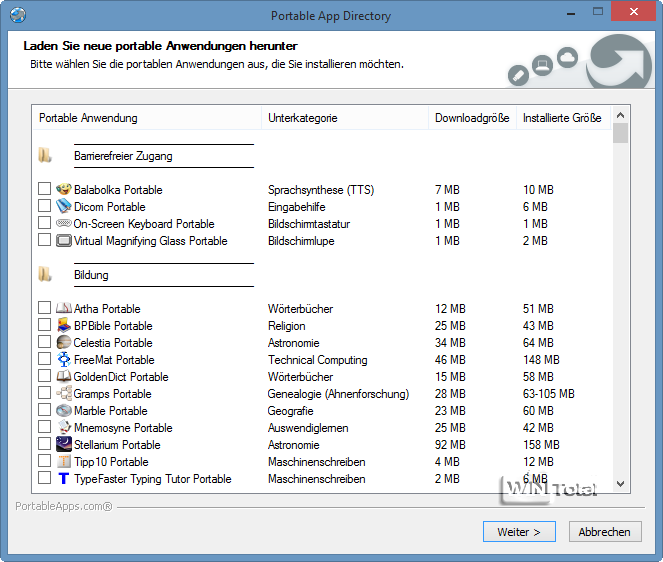663x562 pixels.
Task: Check the Gramps Portable checkbox
Action: (x=44, y=392)
